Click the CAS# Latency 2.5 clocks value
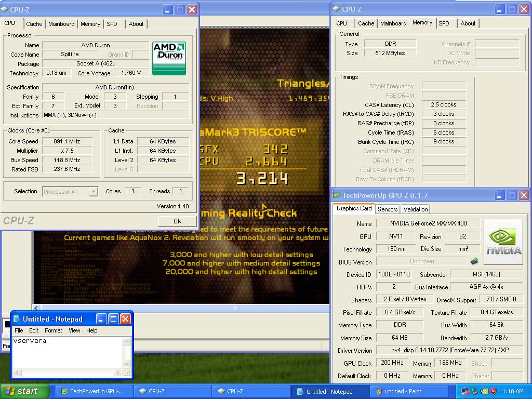The image size is (532, 399). [x=444, y=104]
